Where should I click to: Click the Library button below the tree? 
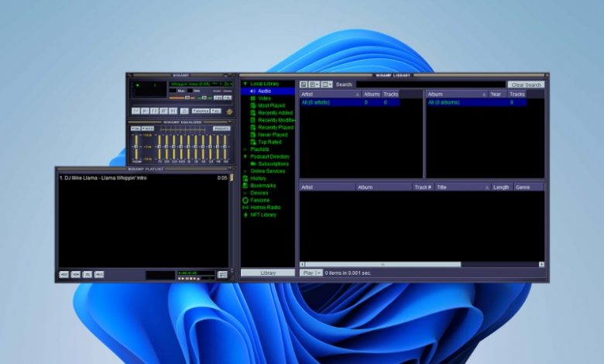[x=268, y=273]
